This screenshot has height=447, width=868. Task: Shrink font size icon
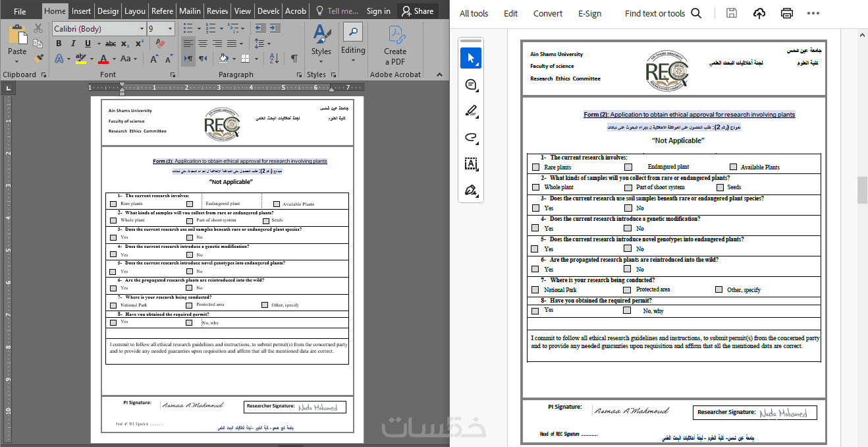click(168, 59)
